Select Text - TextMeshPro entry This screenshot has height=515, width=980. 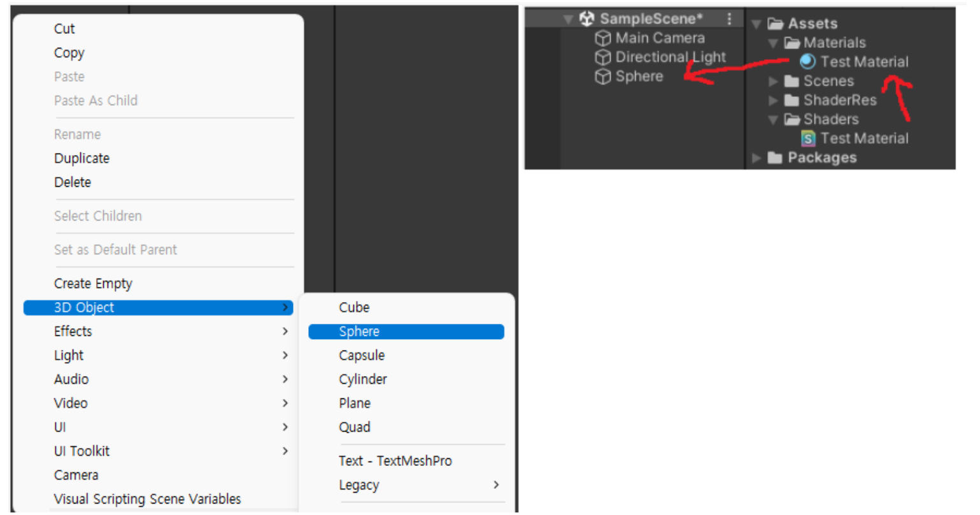pyautogui.click(x=395, y=461)
